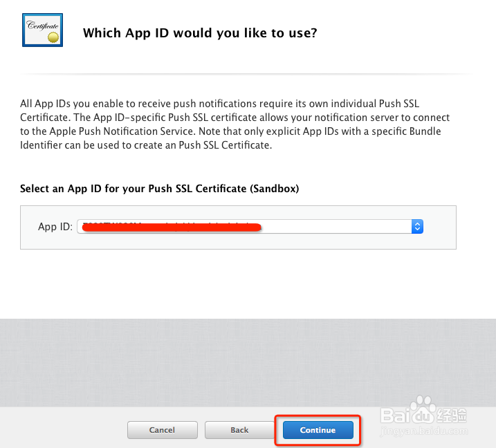Open the App ID selection combo box
This screenshot has width=496, height=448.
pyautogui.click(x=249, y=226)
